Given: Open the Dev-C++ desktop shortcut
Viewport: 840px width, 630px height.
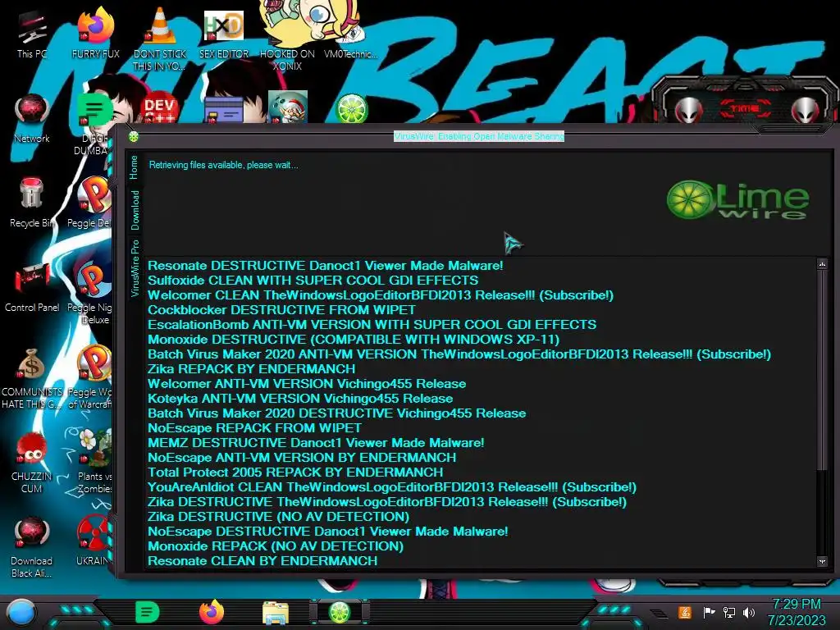Looking at the screenshot, I should [x=159, y=109].
